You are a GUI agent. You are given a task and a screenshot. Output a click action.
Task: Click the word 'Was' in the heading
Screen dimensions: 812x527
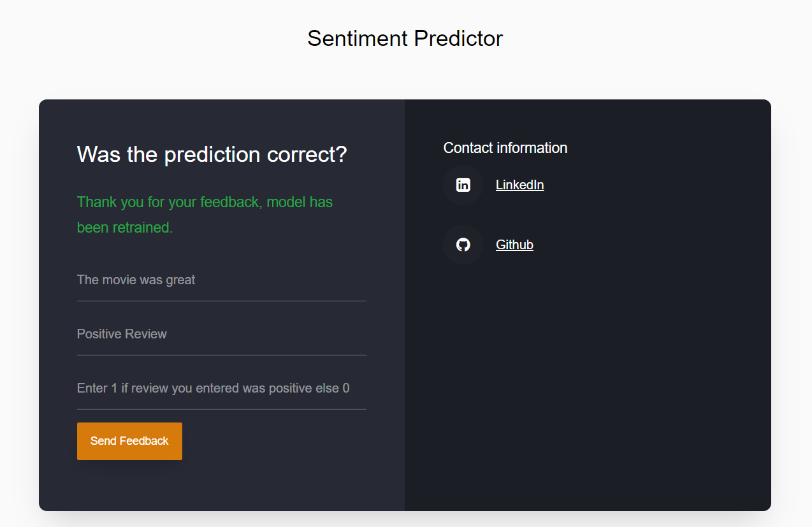point(99,155)
